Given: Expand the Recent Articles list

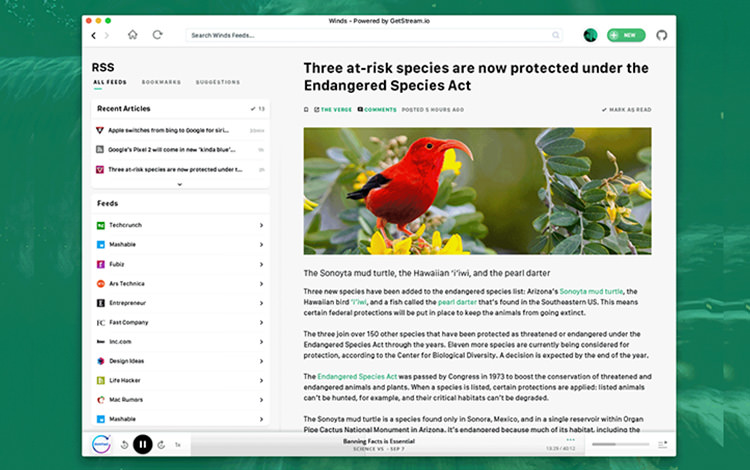Looking at the screenshot, I should pyautogui.click(x=180, y=184).
